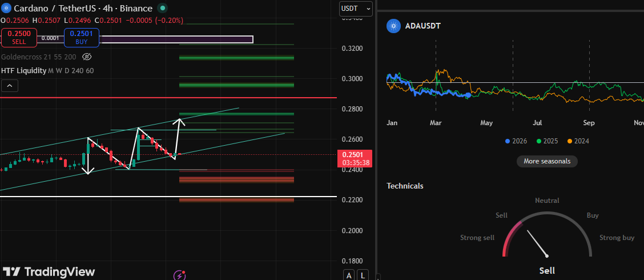Viewport: 644px width, 280px height.
Task: Click the 0.2200 price axis label
Action: point(352,200)
